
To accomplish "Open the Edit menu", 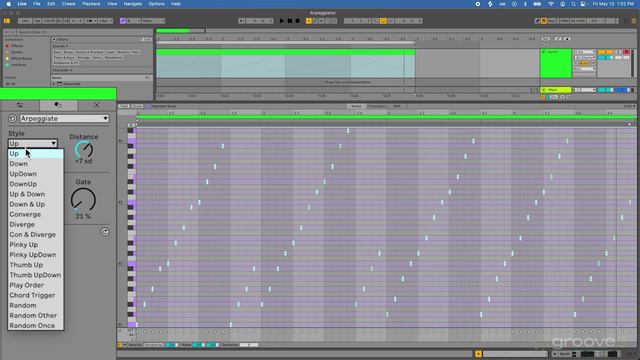I will pos(51,4).
